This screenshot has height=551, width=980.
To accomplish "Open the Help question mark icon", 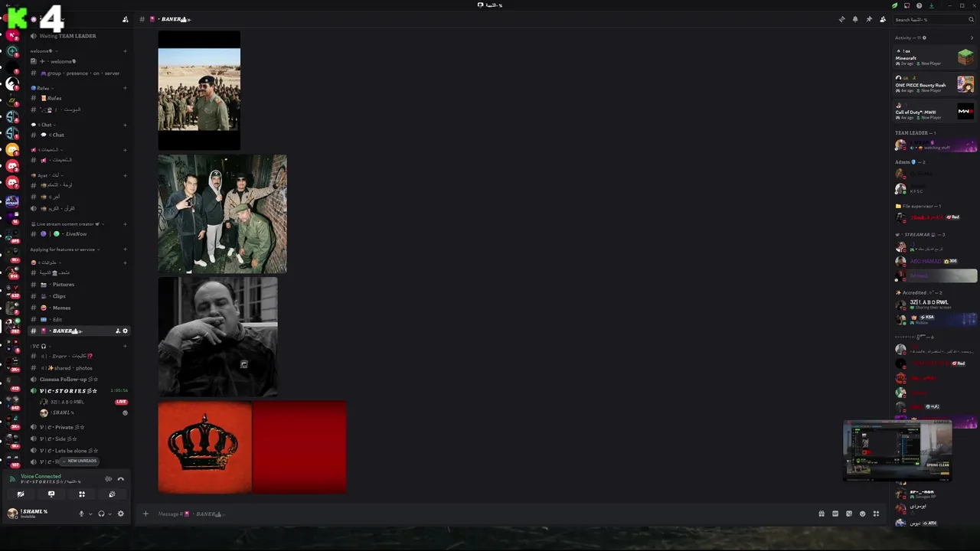I will pos(919,5).
